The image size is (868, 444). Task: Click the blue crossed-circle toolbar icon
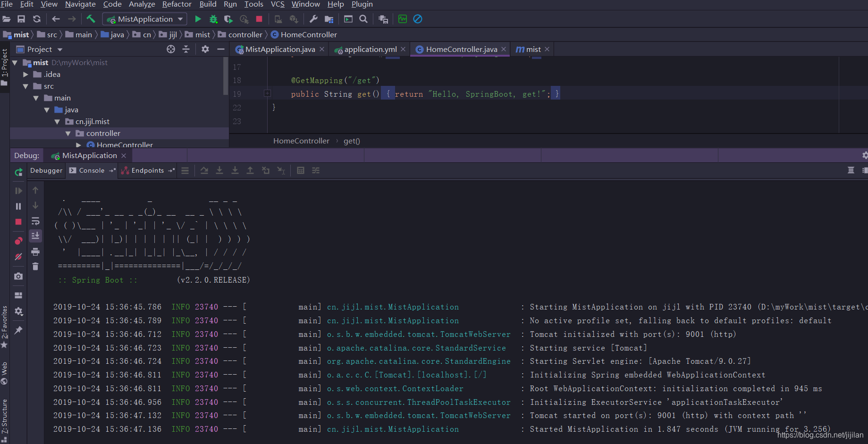point(418,19)
